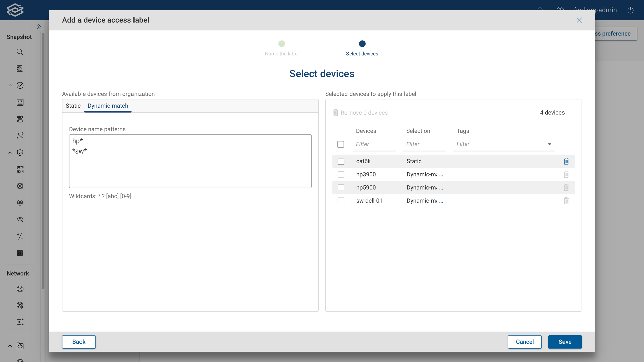
Task: Select the Dynamic-match tab
Action: click(108, 106)
